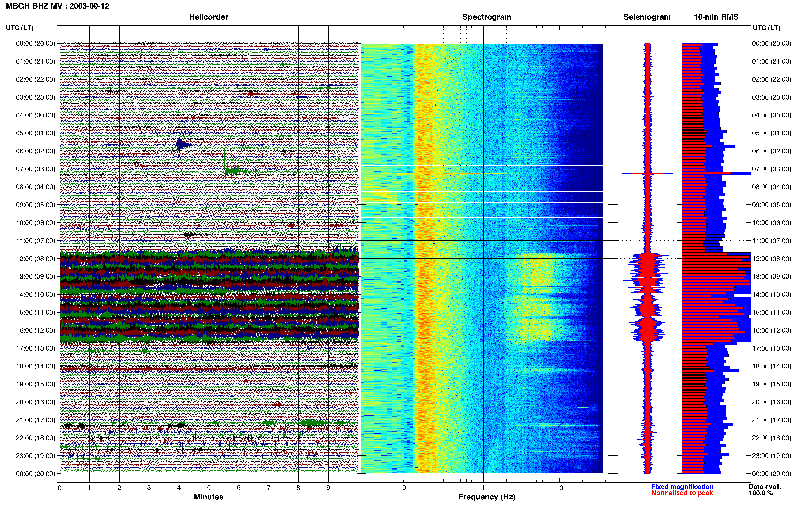Click the 'Frequency (Hz)' axis title
The height and width of the screenshot is (508, 812).
click(487, 497)
